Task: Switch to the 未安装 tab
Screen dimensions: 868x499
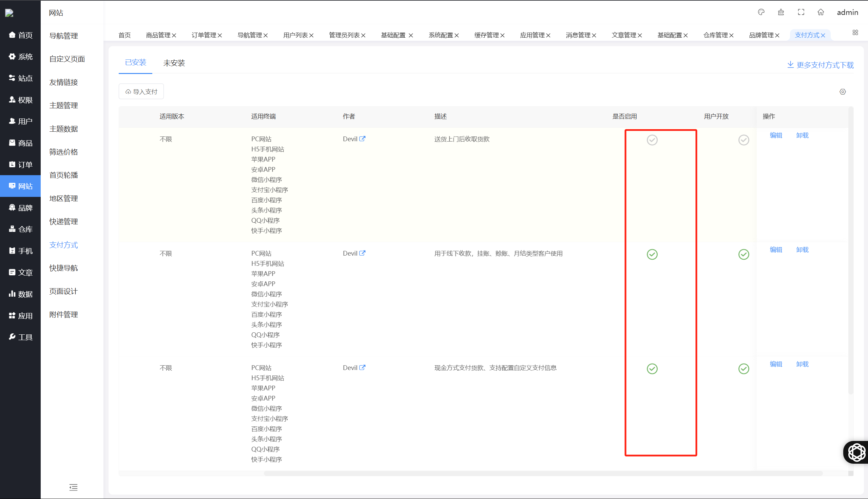Action: [174, 63]
